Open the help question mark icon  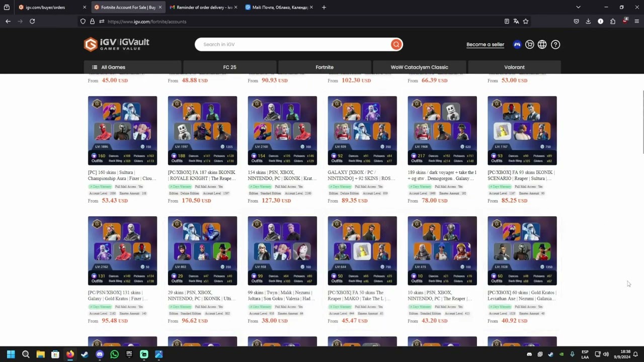point(555,44)
